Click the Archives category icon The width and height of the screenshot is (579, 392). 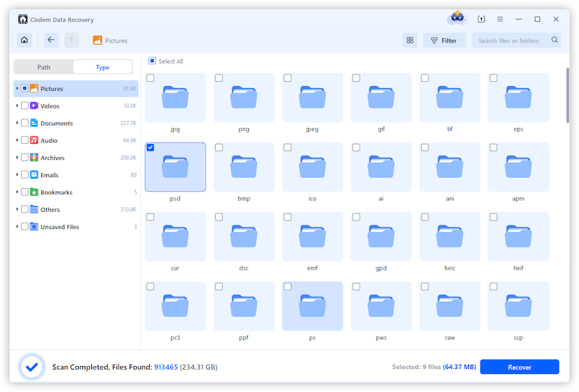[34, 158]
